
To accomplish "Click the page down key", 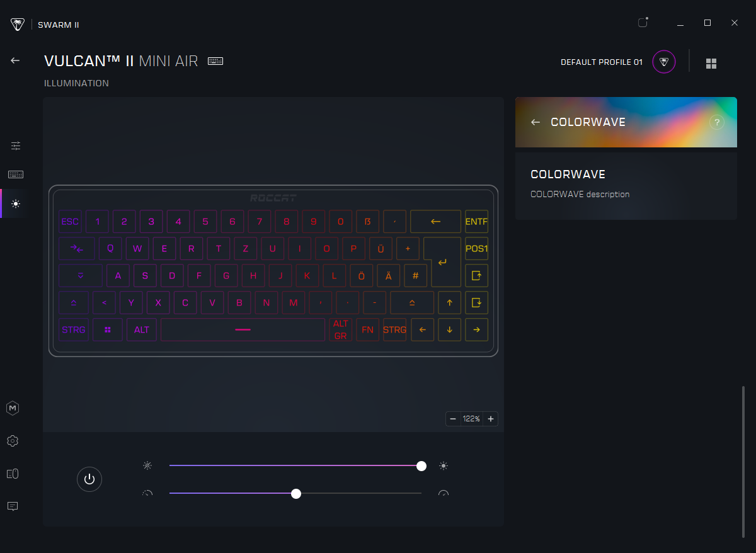I will point(476,303).
